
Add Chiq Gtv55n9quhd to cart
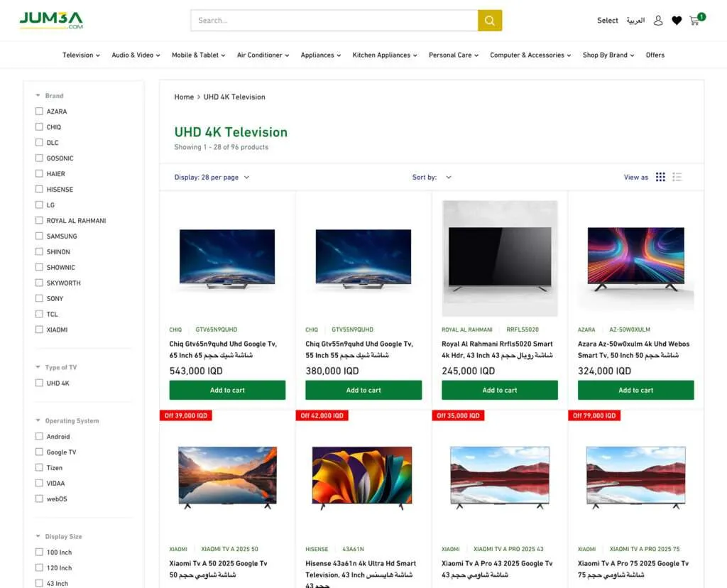coord(363,390)
